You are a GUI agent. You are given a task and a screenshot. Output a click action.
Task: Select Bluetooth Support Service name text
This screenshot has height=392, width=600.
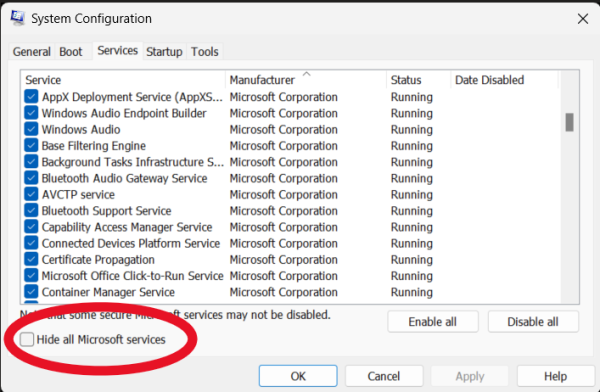coord(106,211)
